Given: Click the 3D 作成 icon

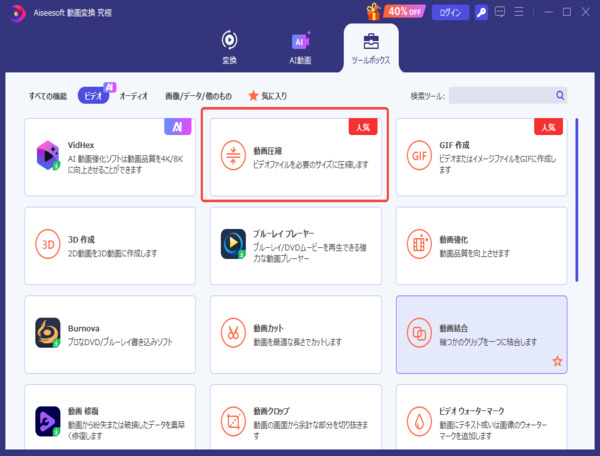Looking at the screenshot, I should [48, 244].
